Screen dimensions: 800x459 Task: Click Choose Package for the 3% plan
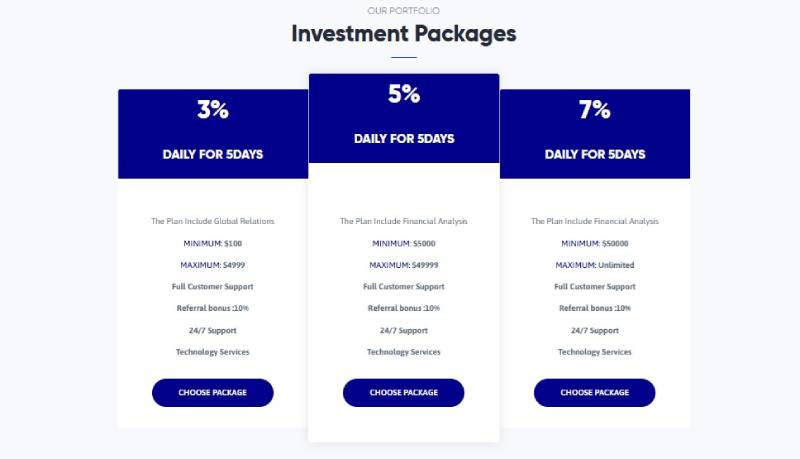point(213,393)
